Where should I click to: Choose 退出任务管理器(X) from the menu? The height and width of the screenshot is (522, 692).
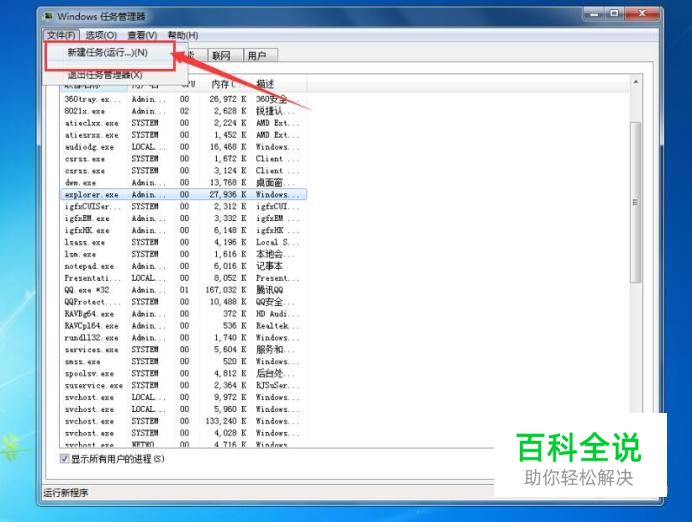105,75
